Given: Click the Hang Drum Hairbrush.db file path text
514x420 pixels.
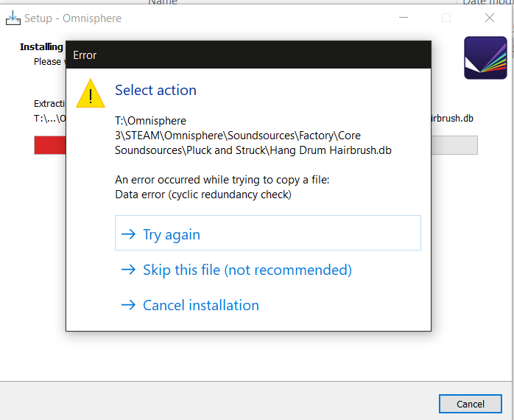Looking at the screenshot, I should click(x=253, y=136).
